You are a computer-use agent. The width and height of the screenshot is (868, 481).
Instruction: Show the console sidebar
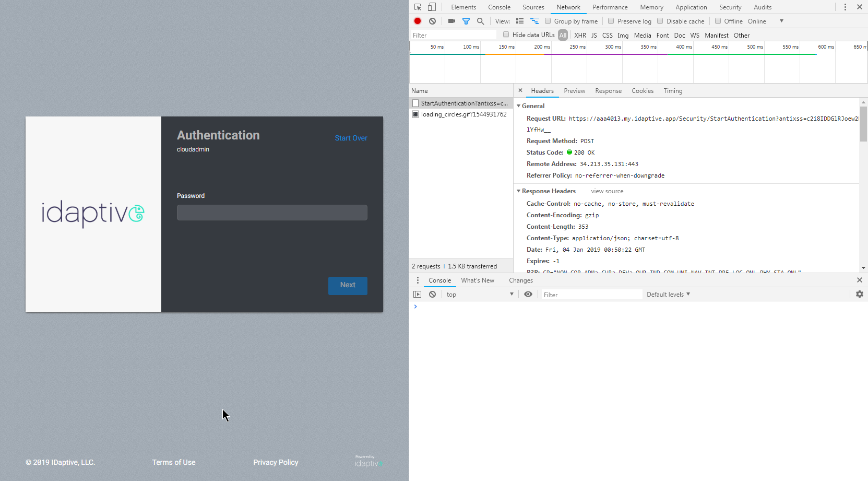click(417, 295)
